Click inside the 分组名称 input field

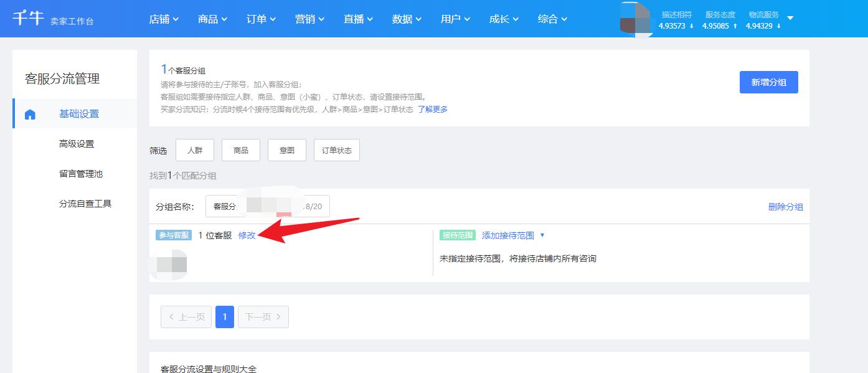268,205
